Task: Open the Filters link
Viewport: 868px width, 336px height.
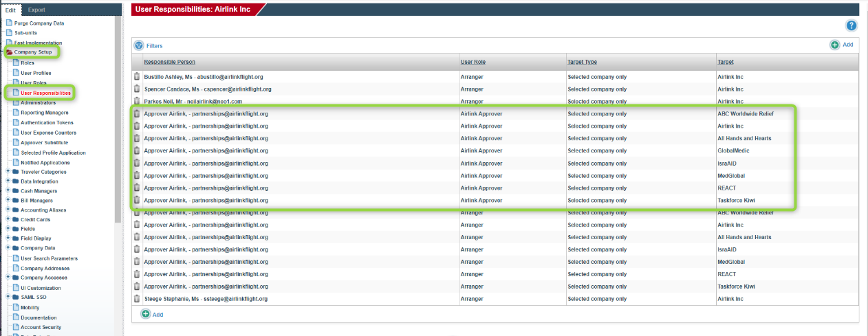Action: coord(154,45)
